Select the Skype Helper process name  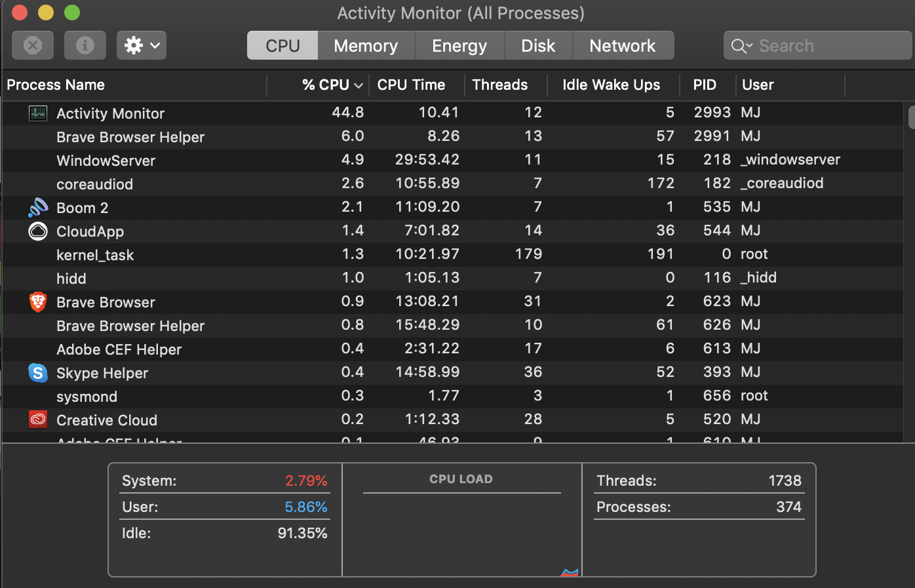102,373
